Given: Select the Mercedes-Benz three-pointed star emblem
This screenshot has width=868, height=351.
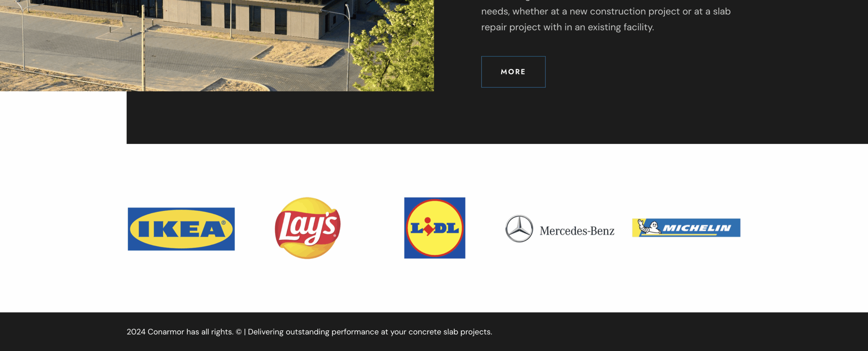Looking at the screenshot, I should tap(519, 228).
